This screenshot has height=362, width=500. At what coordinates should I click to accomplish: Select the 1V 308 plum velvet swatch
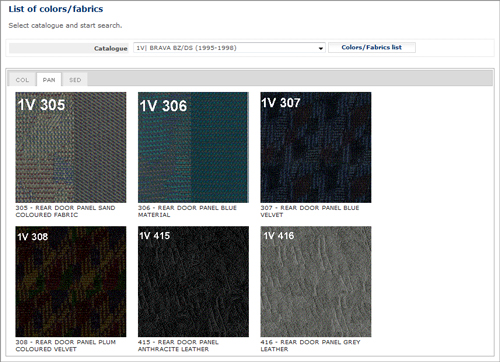coord(71,282)
